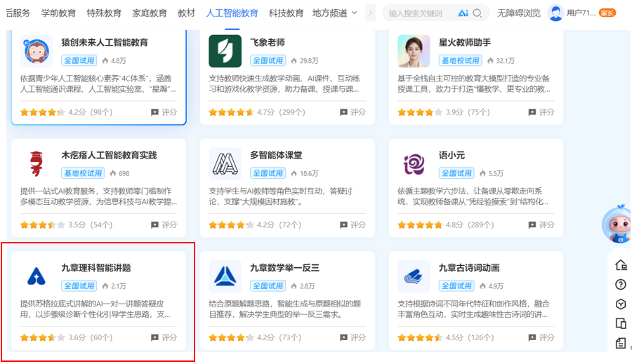Open the 星火教师助手 avatar thumbnail
The width and height of the screenshot is (632, 364).
tap(414, 51)
